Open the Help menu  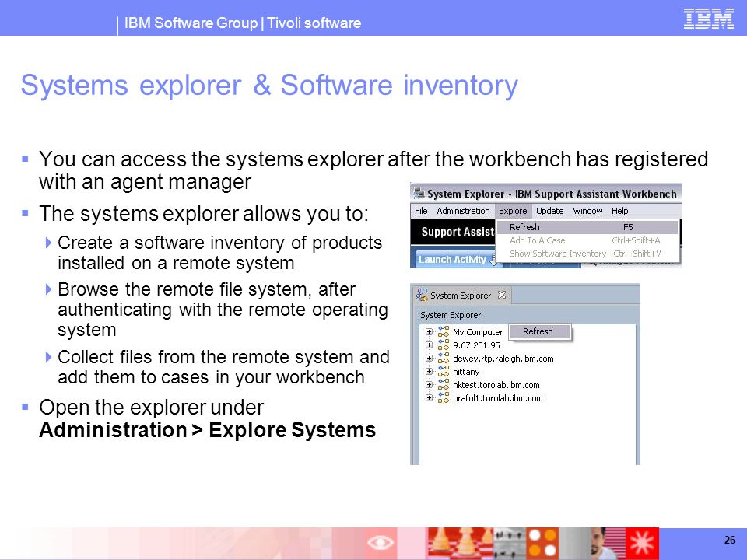tap(619, 211)
